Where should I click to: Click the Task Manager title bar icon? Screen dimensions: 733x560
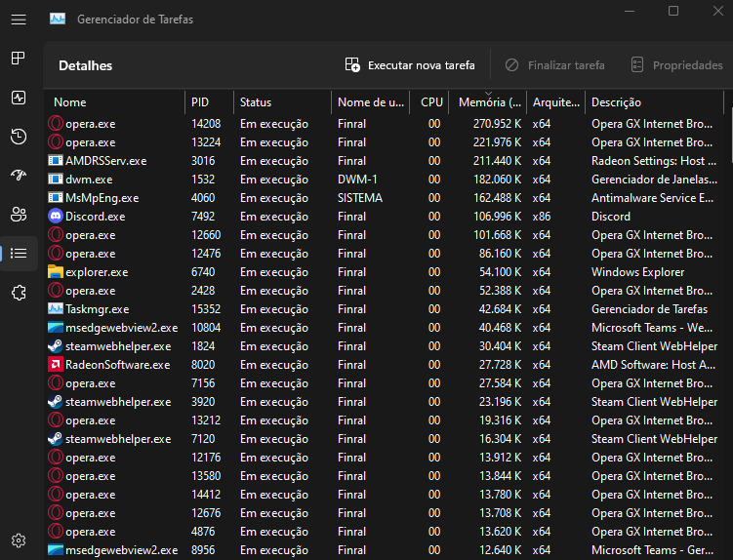58,19
